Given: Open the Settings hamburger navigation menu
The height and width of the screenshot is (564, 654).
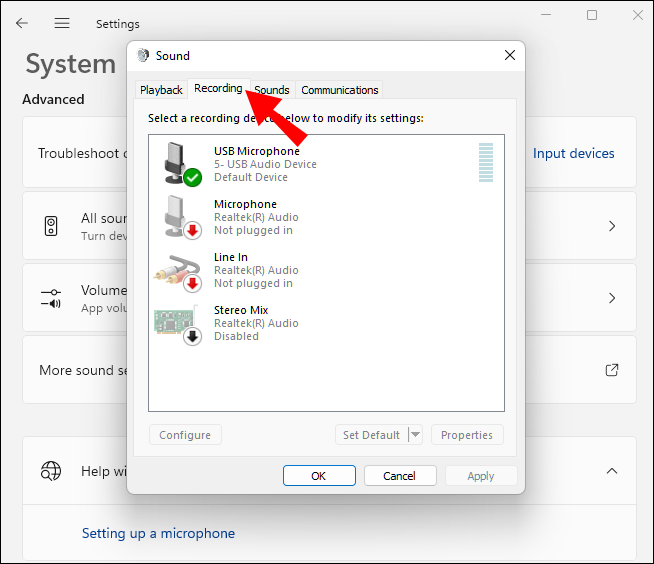Looking at the screenshot, I should point(62,23).
